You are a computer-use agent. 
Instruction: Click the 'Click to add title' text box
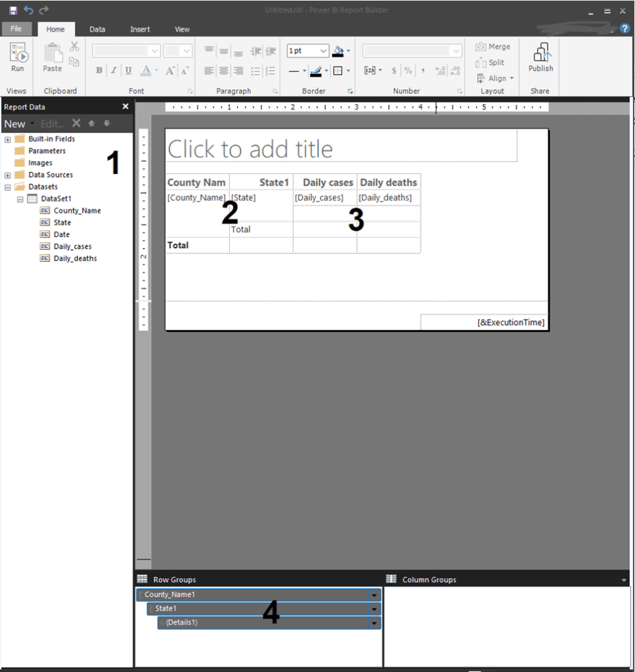point(341,146)
